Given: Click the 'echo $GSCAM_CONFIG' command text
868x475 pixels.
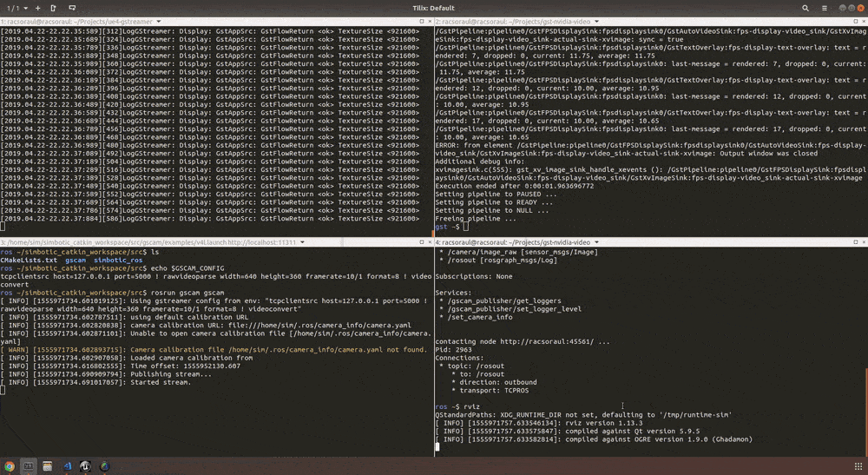Looking at the screenshot, I should coord(187,268).
